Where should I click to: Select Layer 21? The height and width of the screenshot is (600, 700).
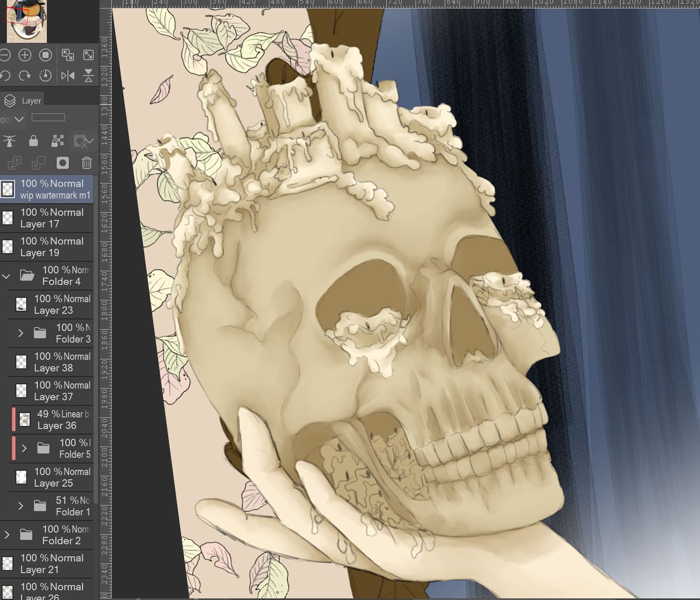click(47, 563)
